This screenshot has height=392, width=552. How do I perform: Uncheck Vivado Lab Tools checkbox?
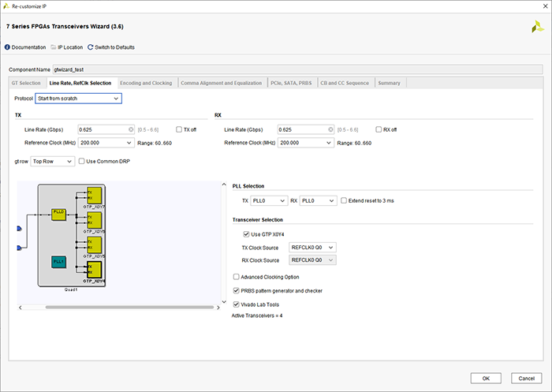click(x=237, y=304)
